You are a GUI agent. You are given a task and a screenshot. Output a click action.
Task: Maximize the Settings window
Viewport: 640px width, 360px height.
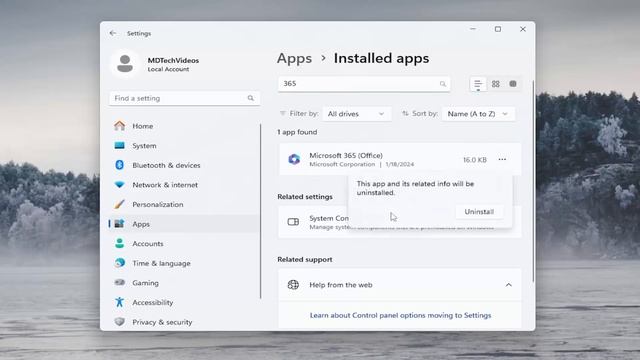(x=498, y=29)
